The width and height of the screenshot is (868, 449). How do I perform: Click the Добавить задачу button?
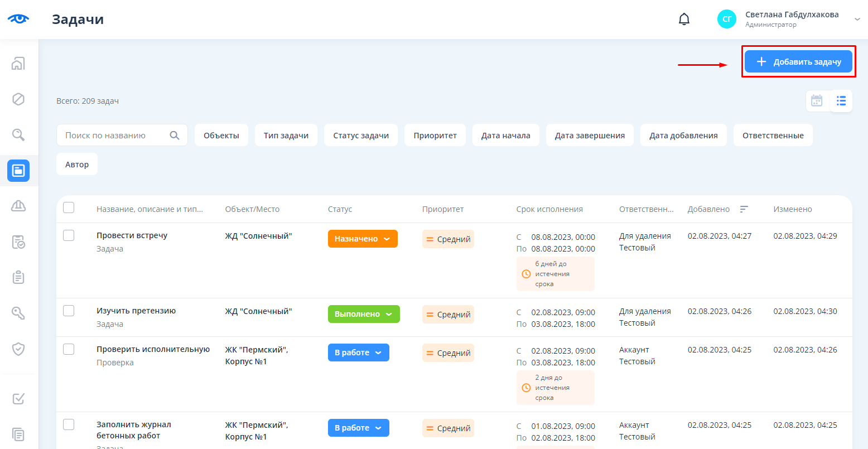[798, 62]
